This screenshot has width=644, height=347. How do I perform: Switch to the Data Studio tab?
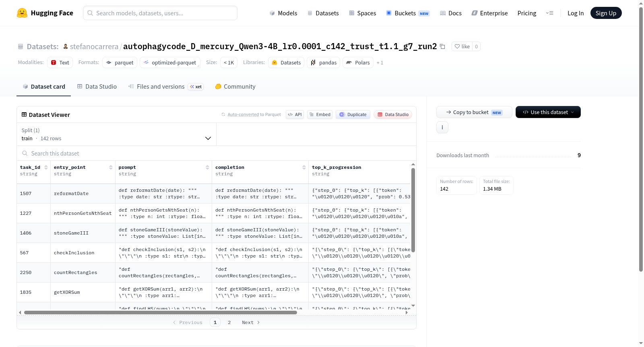97,86
